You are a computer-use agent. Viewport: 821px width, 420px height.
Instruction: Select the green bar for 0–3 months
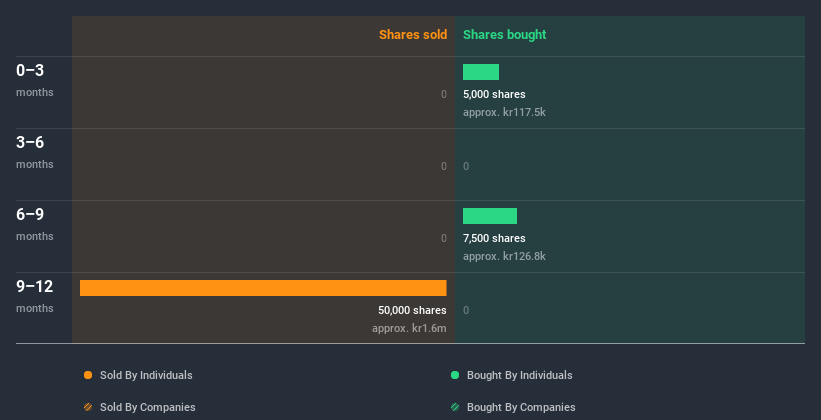[481, 72]
